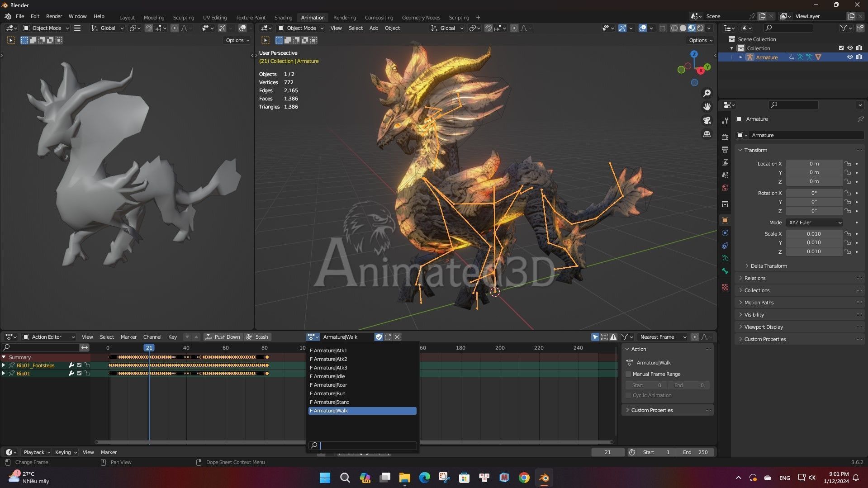Screen dimensions: 868x488
Task: Open the World properties tab
Action: click(725, 187)
